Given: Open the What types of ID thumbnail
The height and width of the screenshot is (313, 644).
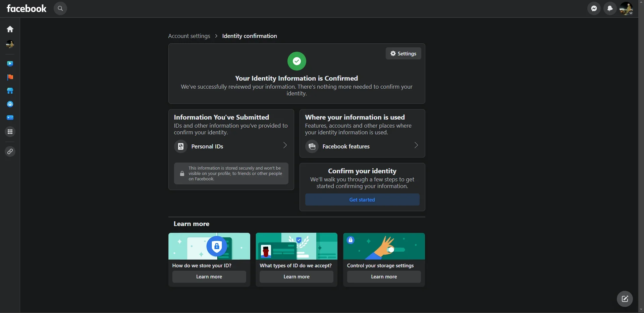Looking at the screenshot, I should tap(297, 246).
